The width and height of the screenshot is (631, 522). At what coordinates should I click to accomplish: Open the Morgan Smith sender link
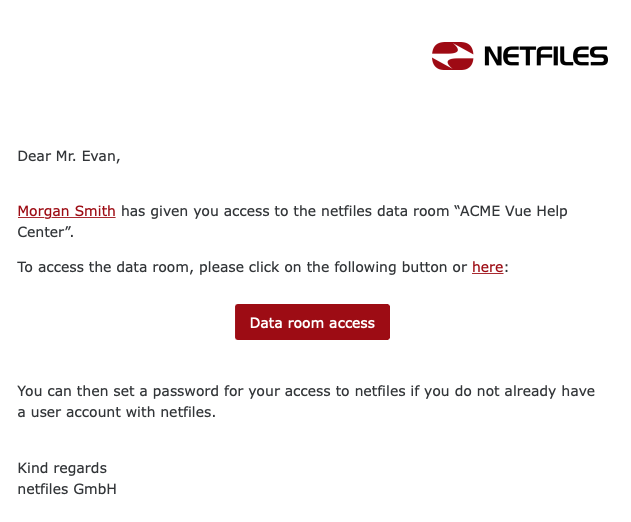pyautogui.click(x=66, y=211)
